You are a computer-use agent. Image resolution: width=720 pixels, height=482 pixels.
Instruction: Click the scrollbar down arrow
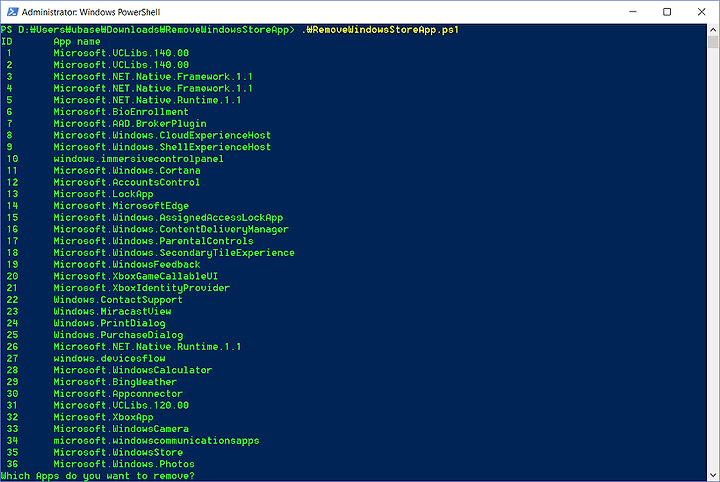coord(713,475)
